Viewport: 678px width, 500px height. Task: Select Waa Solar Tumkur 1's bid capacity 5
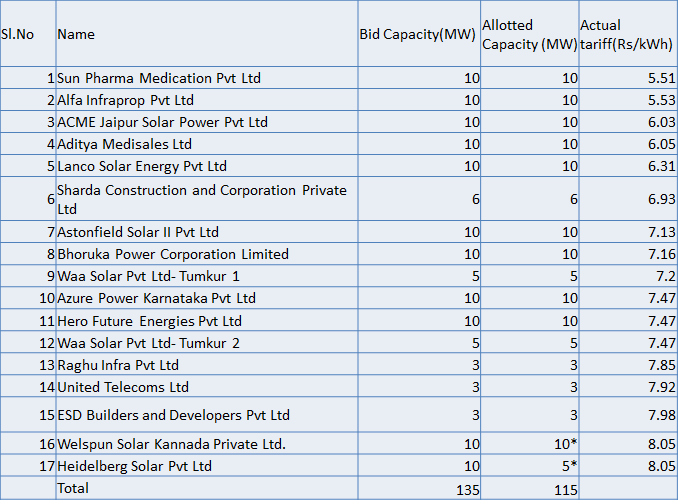pos(476,276)
